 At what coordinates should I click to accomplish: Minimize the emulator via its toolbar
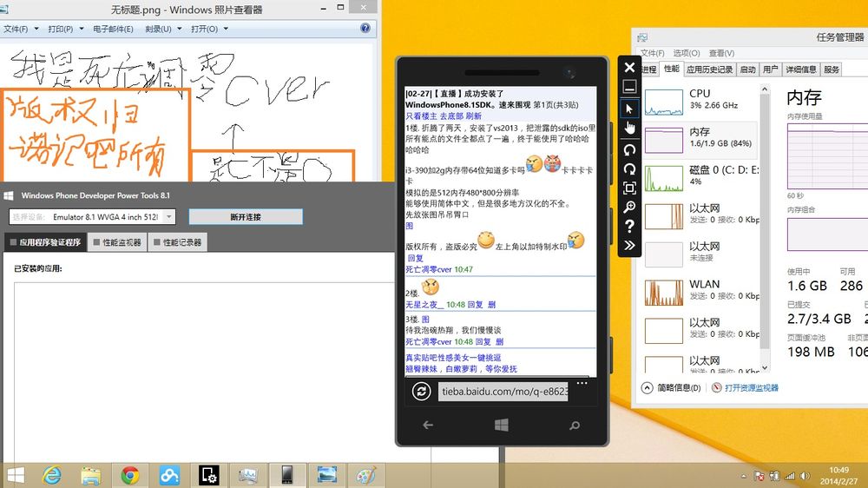629,87
